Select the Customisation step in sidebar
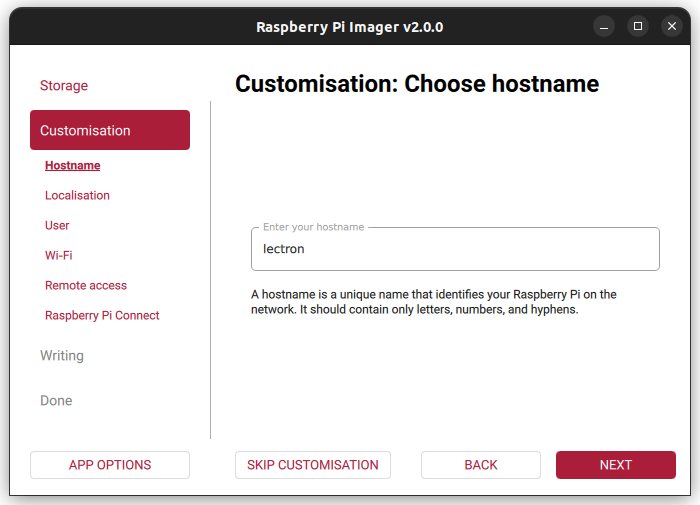 [110, 130]
